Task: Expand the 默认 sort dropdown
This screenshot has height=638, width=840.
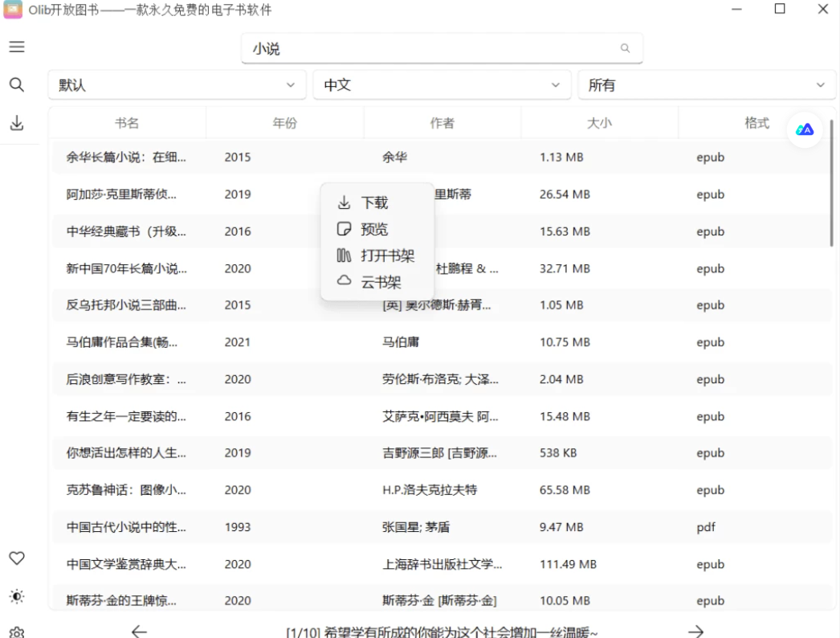Action: tap(177, 84)
